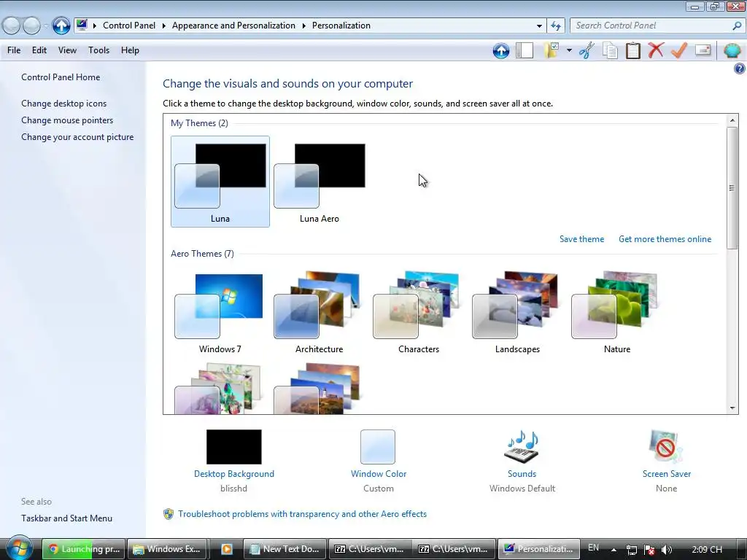Click the red X Delete icon
This screenshot has width=747, height=560.
pyautogui.click(x=656, y=50)
